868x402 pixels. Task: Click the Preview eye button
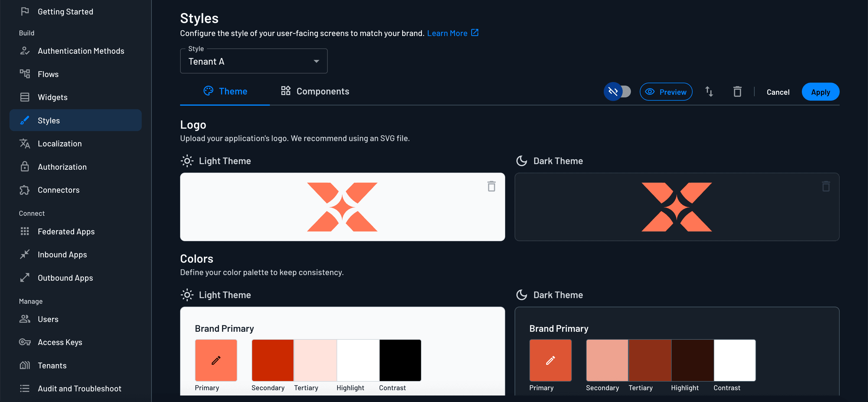pyautogui.click(x=666, y=92)
